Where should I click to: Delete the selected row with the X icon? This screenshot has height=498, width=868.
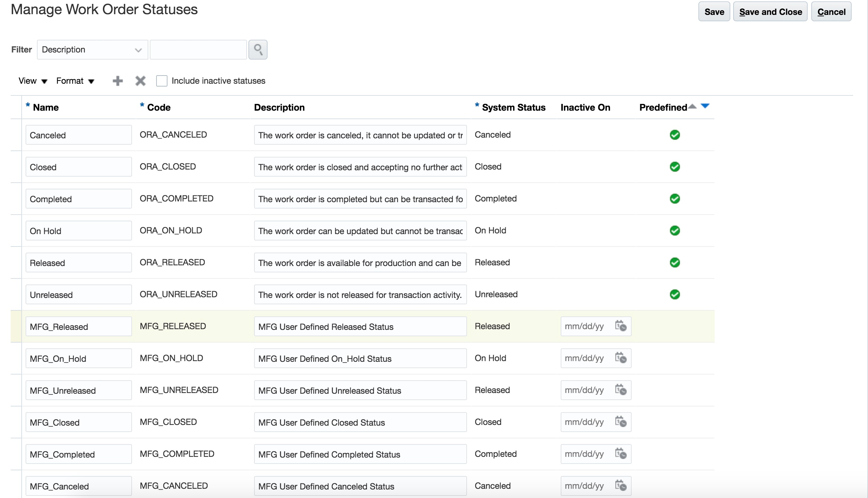click(x=140, y=81)
